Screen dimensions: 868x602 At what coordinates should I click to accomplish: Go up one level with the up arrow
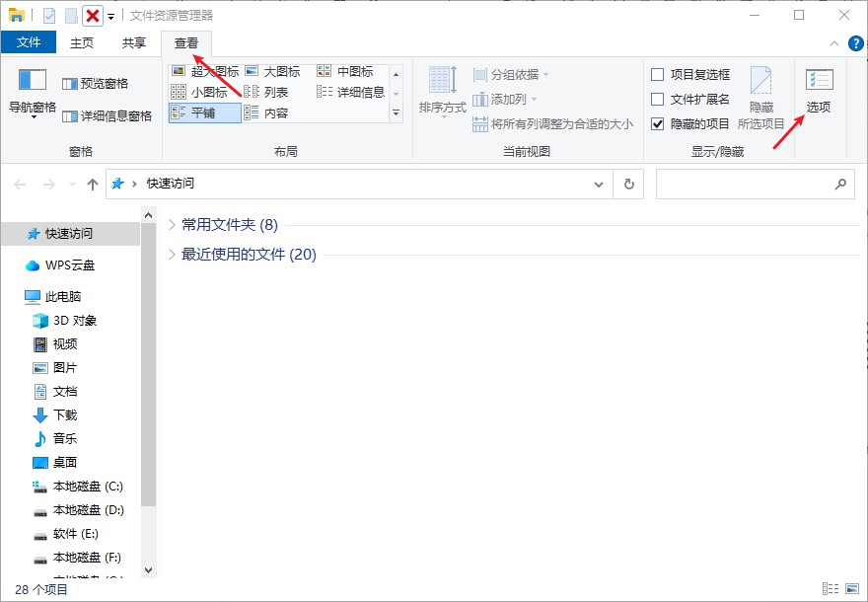click(x=92, y=184)
